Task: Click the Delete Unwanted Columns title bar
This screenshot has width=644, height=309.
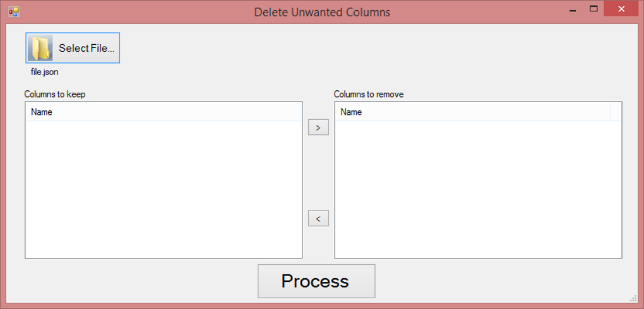Action: [x=322, y=12]
